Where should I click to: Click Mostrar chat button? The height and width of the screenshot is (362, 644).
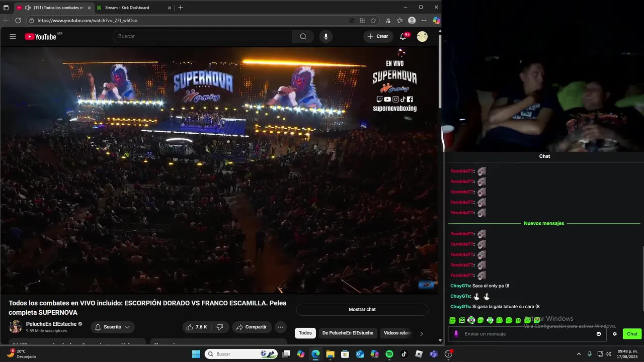tap(362, 309)
